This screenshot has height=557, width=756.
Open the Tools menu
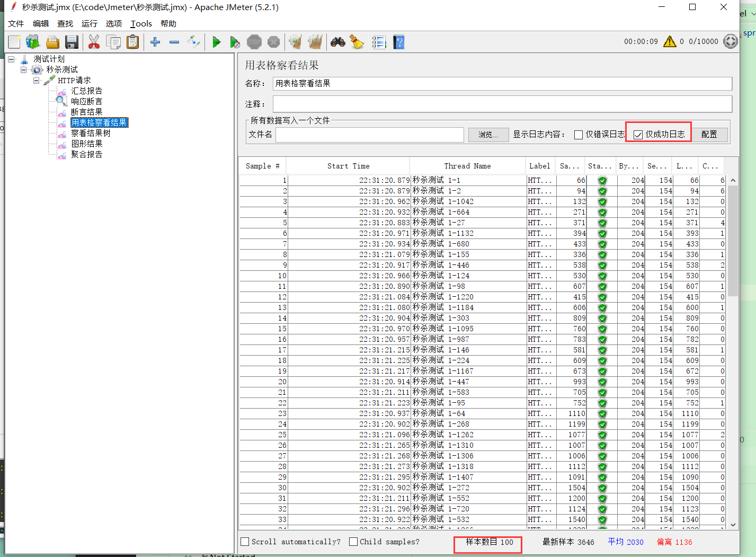pyautogui.click(x=141, y=23)
